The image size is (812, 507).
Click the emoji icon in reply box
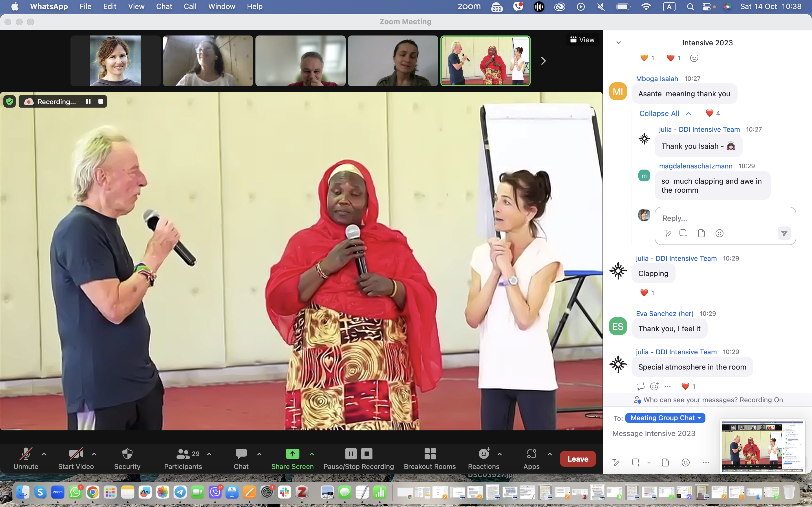(x=719, y=234)
